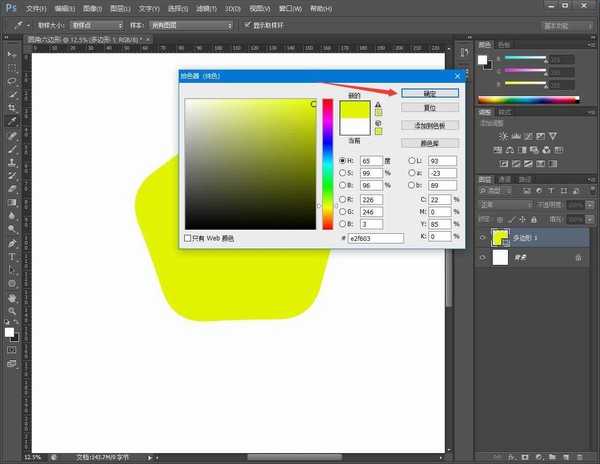
Task: Select the Eyedropper tool in the toolbar
Action: [x=11, y=121]
